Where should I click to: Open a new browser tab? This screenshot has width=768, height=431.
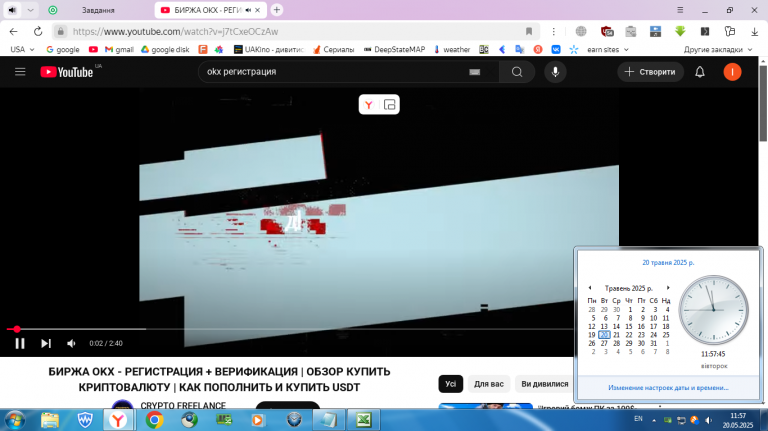coord(277,10)
